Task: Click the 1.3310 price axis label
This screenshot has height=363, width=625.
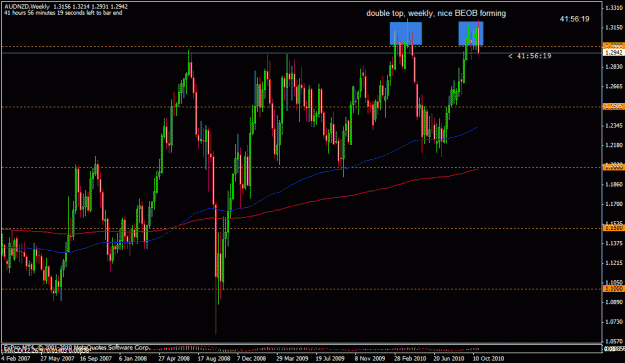Action: tap(614, 8)
